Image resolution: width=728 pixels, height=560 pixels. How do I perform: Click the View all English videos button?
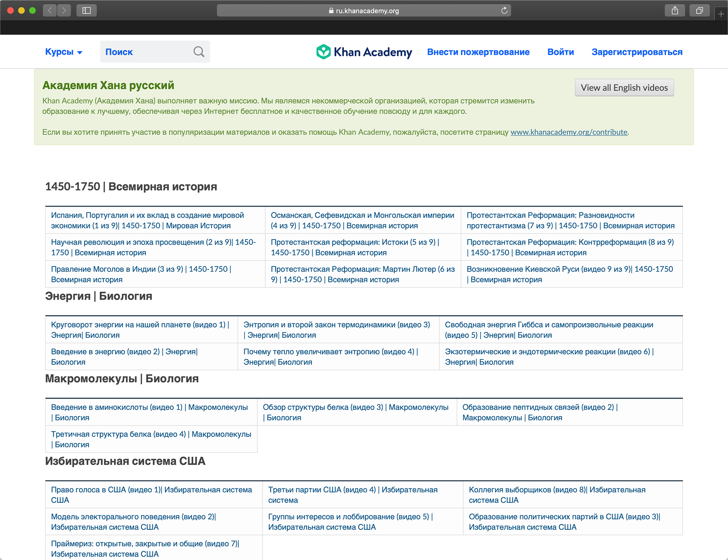tap(625, 88)
